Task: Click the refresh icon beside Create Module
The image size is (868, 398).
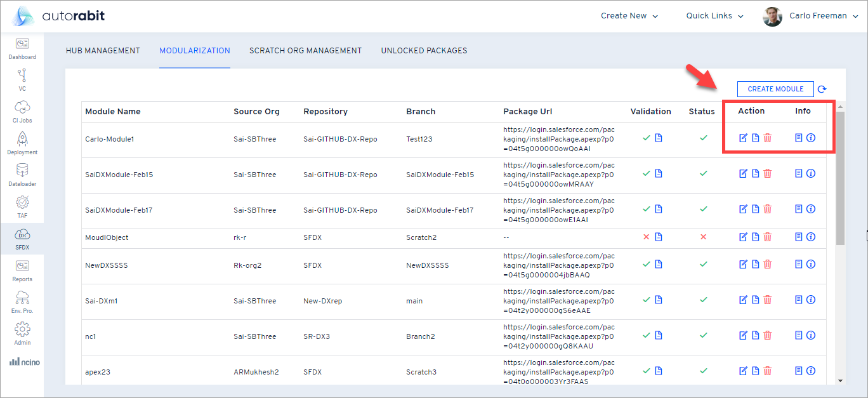Action: [x=822, y=89]
